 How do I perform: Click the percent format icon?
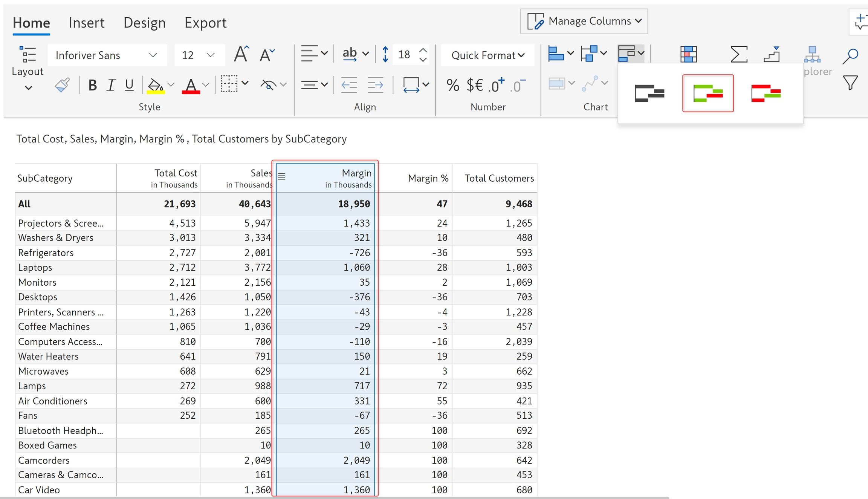452,86
